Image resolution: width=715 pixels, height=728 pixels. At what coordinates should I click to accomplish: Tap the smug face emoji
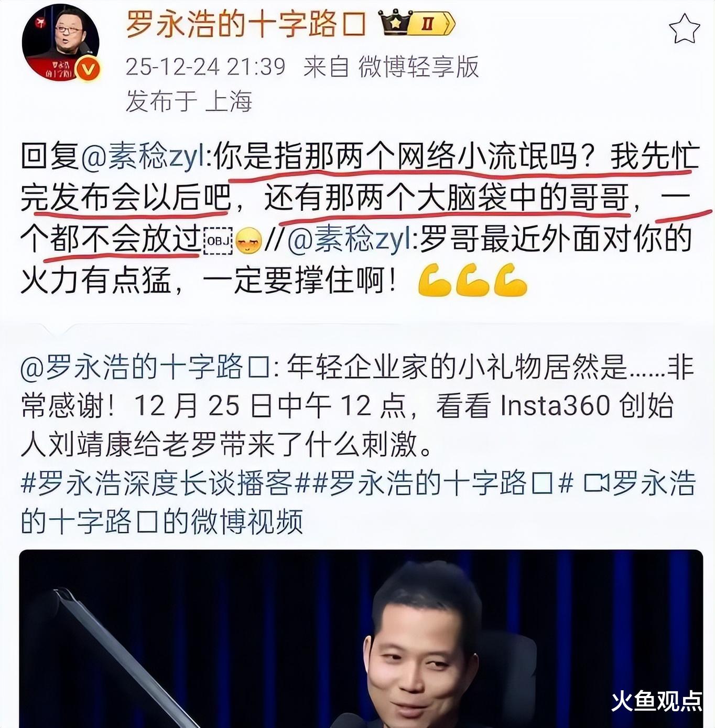pyautogui.click(x=248, y=241)
